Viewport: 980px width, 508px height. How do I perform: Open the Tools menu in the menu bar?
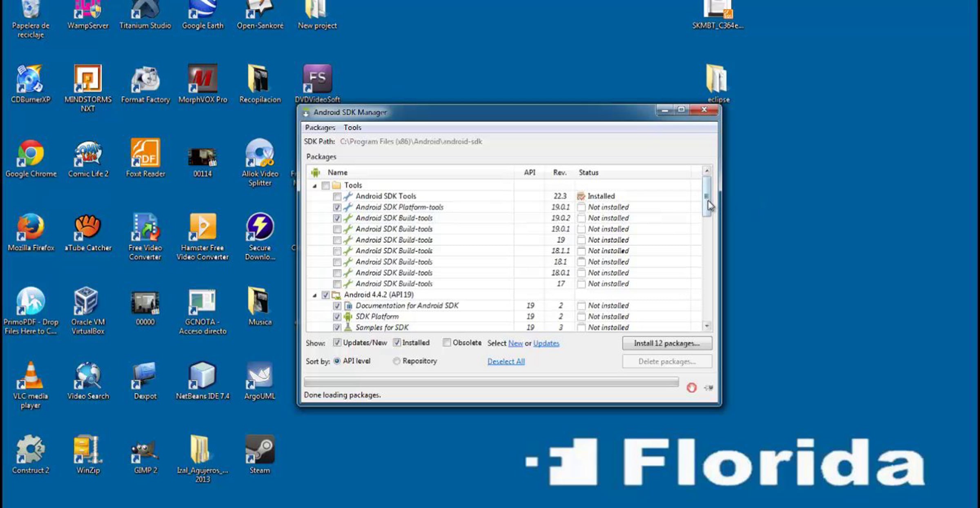[352, 128]
